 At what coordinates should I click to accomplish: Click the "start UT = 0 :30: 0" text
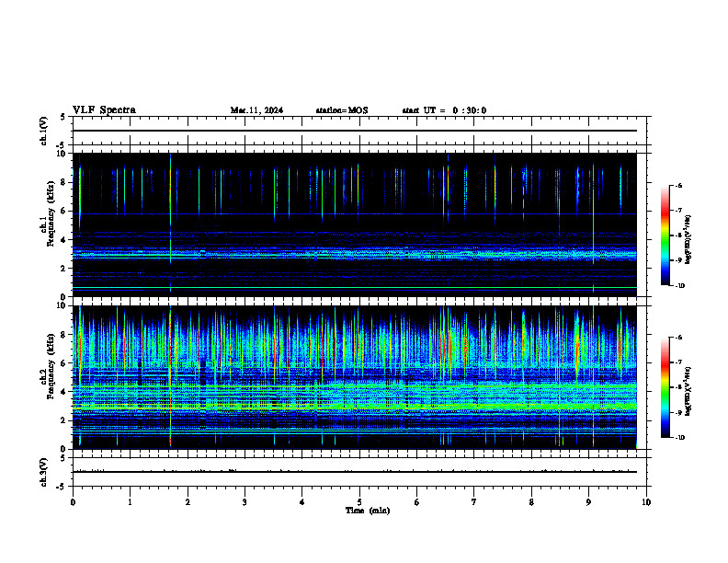pyautogui.click(x=444, y=110)
